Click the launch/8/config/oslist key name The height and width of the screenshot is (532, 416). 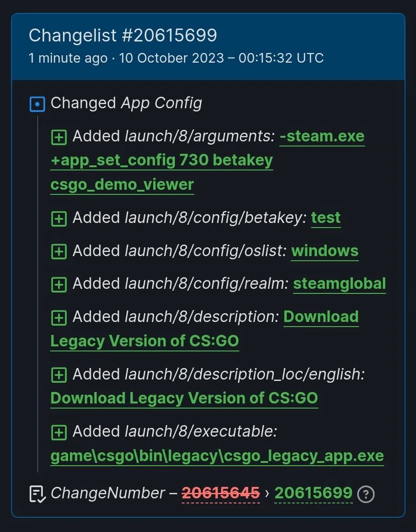pyautogui.click(x=205, y=251)
